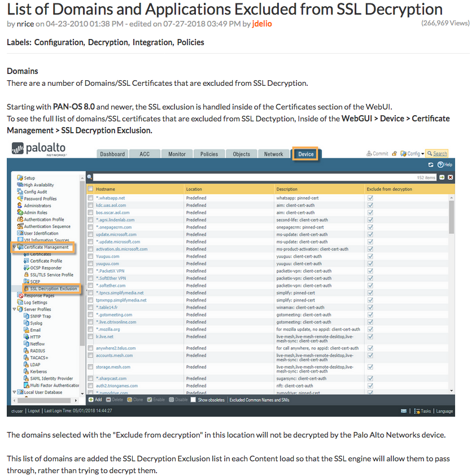Open author nrice's profile link
This screenshot has height=476, width=476.
(x=25, y=24)
